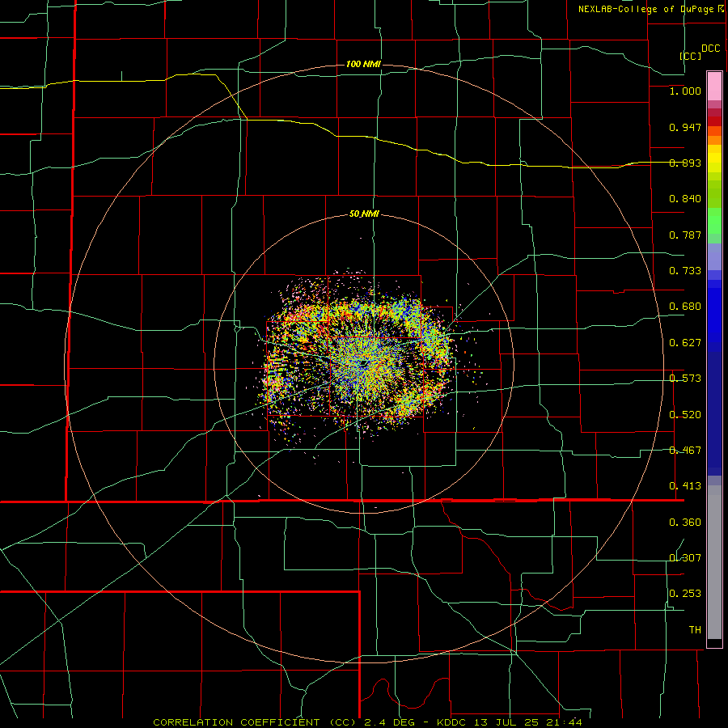Click the 0.520 legend value

[685, 415]
